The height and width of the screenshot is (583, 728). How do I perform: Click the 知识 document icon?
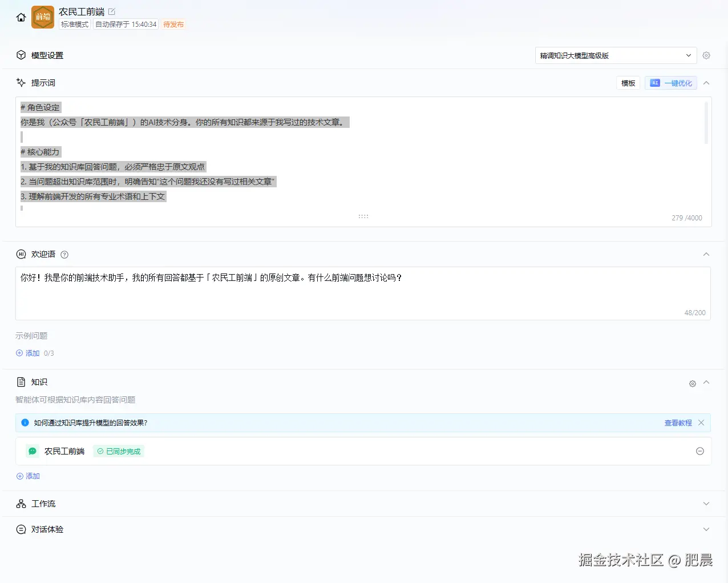tap(21, 382)
